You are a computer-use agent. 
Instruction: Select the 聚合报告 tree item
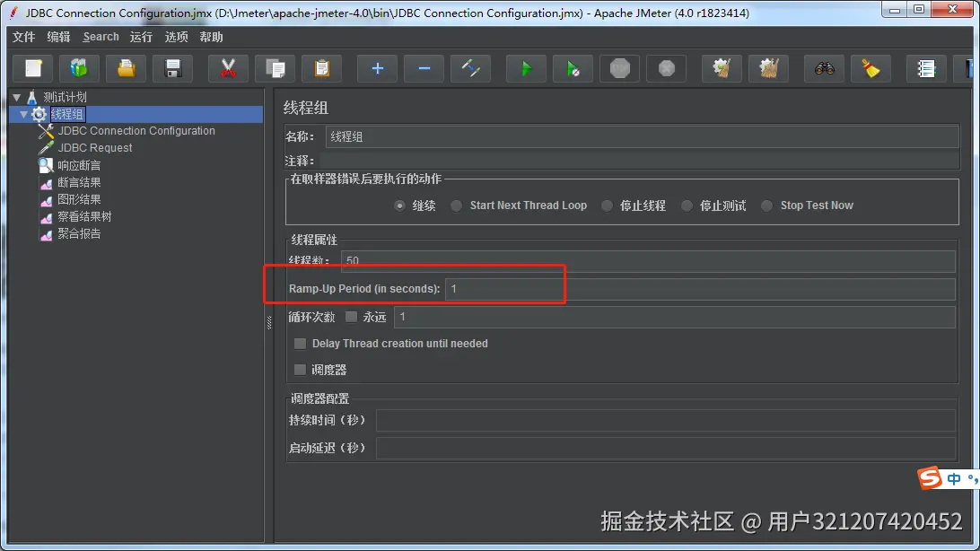79,233
